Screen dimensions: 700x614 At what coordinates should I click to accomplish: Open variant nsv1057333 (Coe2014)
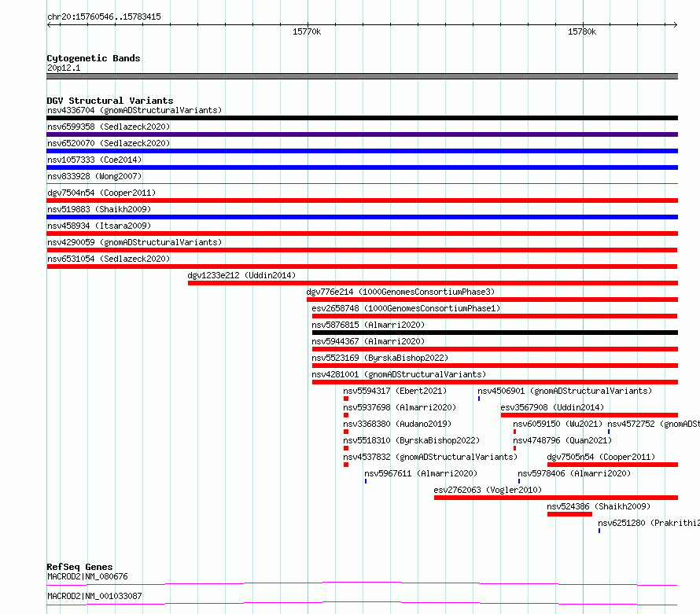click(94, 160)
